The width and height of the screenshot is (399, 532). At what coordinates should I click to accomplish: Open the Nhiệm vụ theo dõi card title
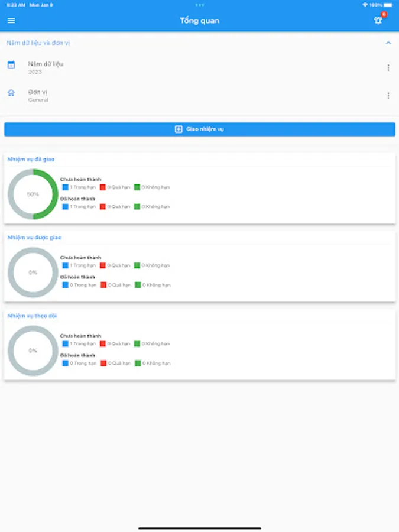tap(32, 316)
